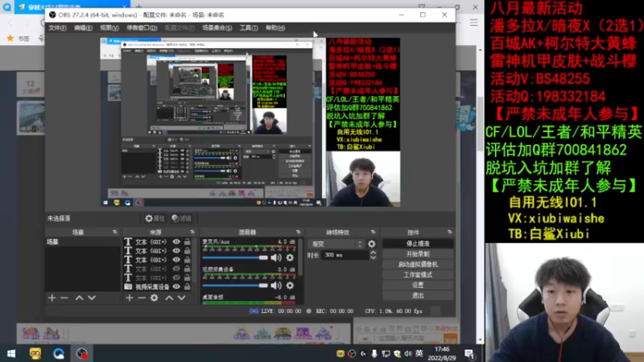Open the 场景集合(S) menu
This screenshot has width=644, height=362.
pos(217,28)
